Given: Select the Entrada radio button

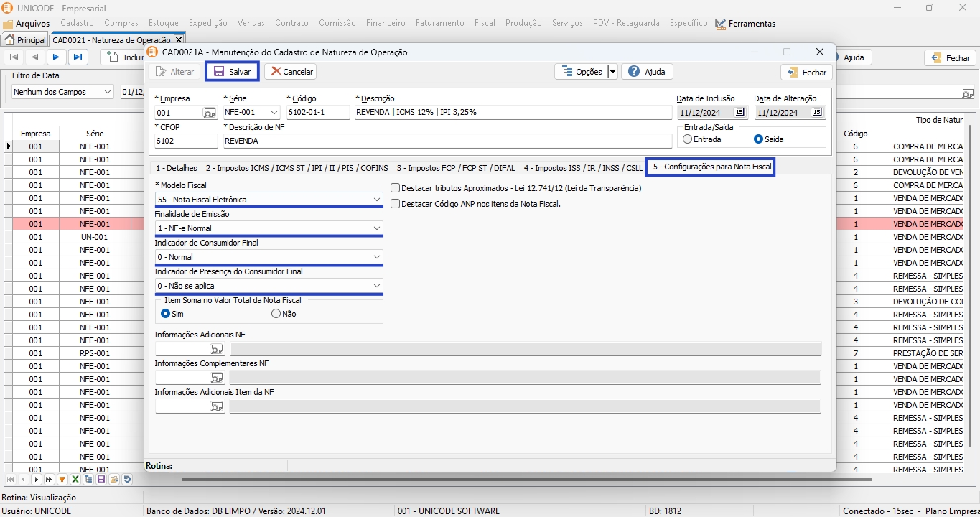Looking at the screenshot, I should [x=688, y=139].
